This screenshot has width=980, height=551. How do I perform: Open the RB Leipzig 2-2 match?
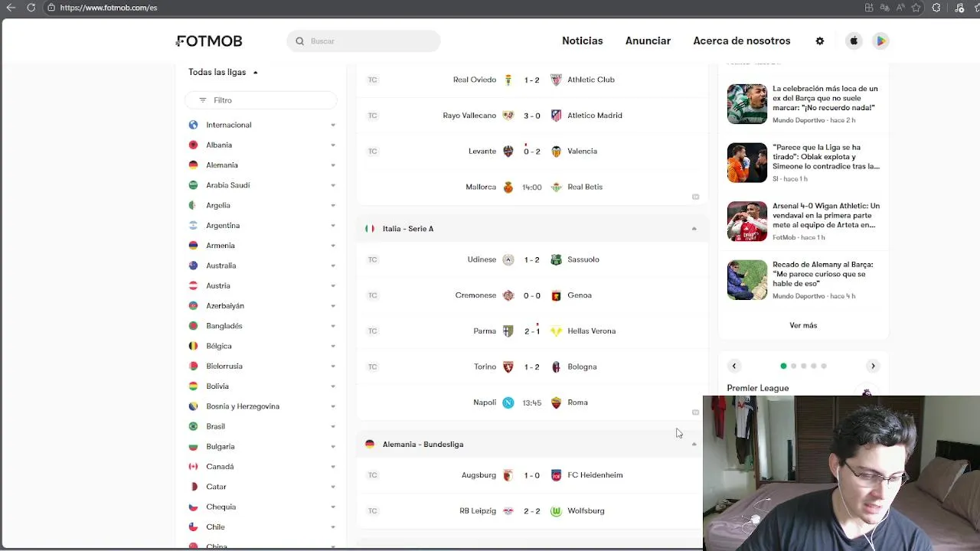[x=532, y=511]
